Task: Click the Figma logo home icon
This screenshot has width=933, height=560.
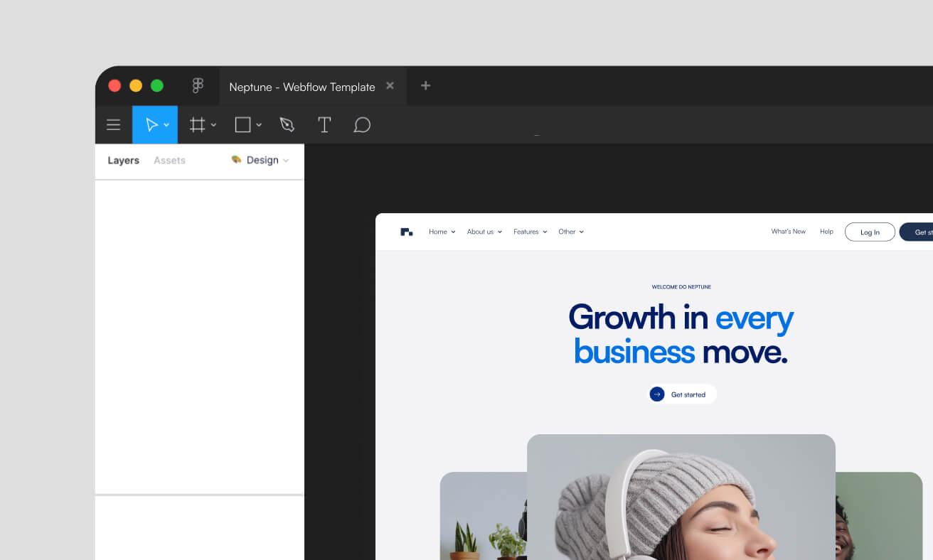Action: click(198, 86)
